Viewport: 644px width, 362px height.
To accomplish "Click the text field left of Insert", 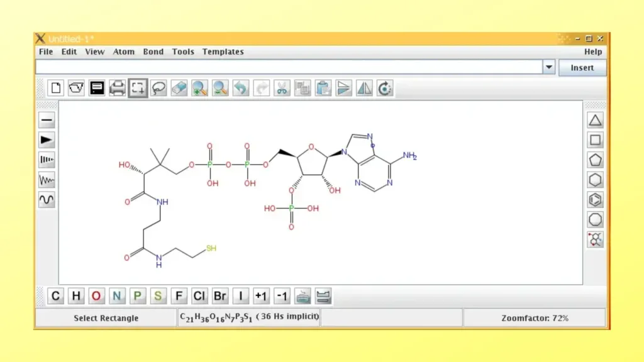I will pos(288,67).
